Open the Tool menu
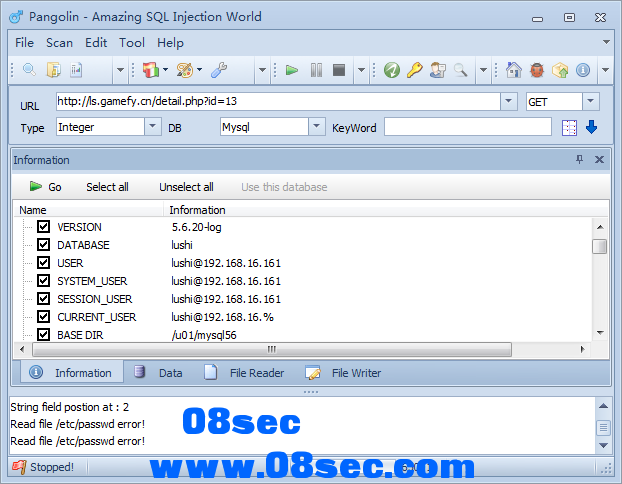The width and height of the screenshot is (622, 484). 132,43
